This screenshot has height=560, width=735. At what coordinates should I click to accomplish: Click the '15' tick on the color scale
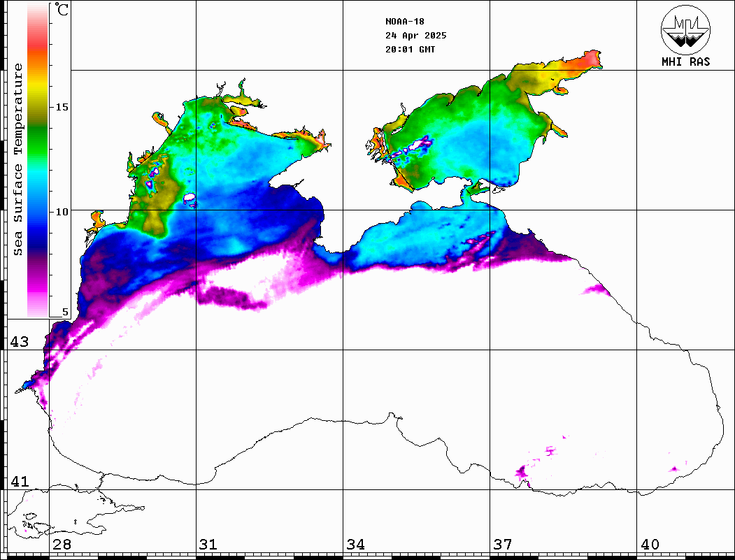(62, 107)
